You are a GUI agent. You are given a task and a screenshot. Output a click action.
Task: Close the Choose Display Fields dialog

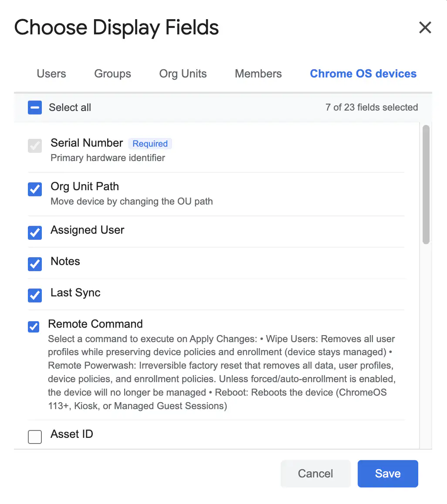pyautogui.click(x=425, y=27)
